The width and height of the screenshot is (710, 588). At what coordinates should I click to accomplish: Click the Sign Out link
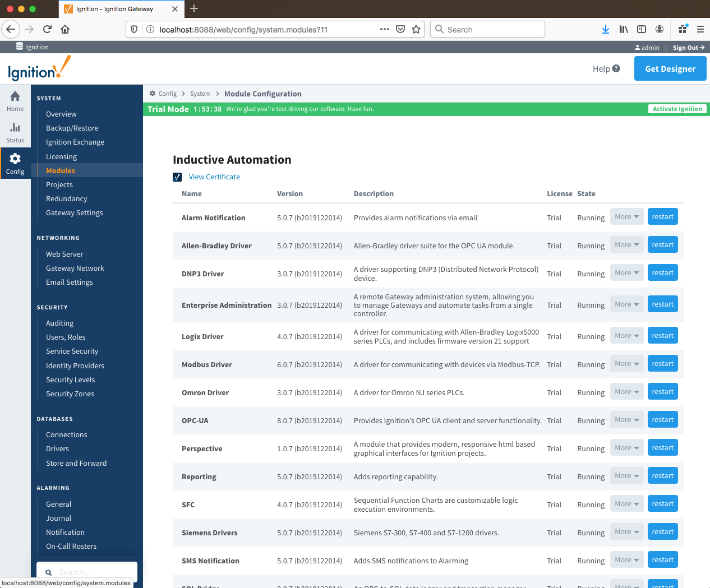click(689, 48)
